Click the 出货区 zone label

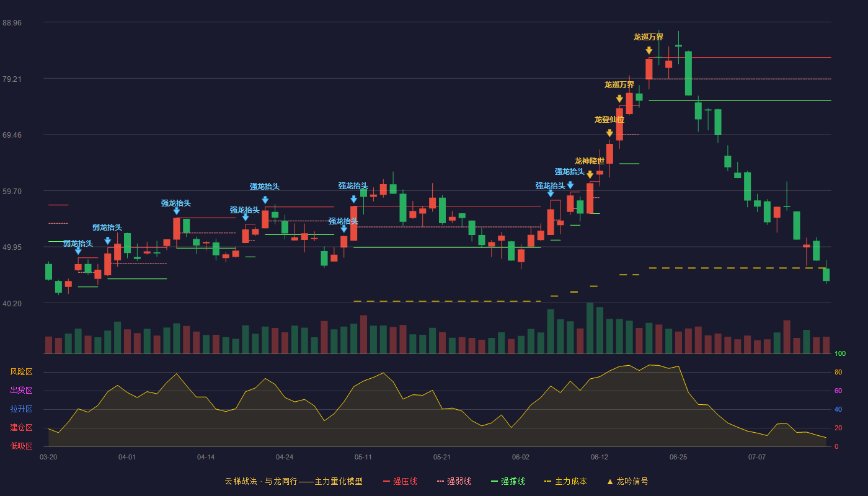click(21, 391)
